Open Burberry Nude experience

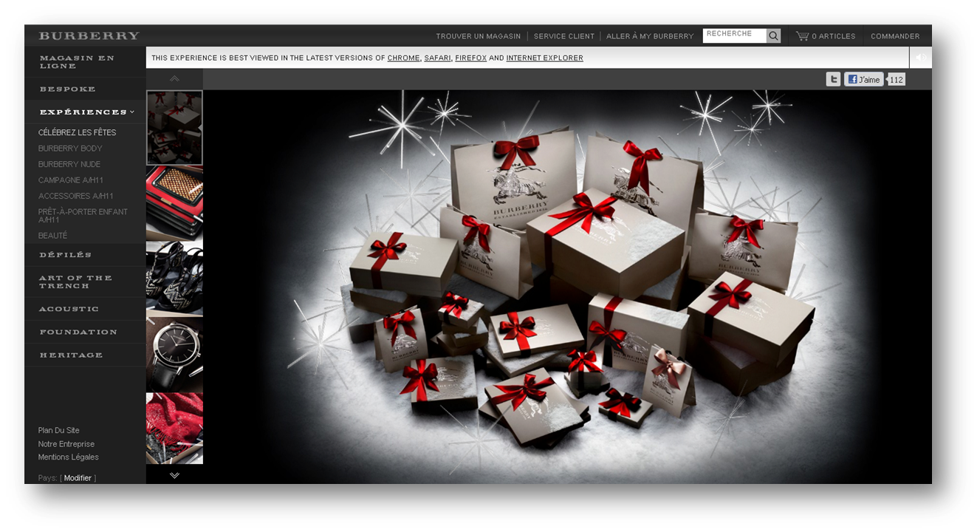point(69,164)
